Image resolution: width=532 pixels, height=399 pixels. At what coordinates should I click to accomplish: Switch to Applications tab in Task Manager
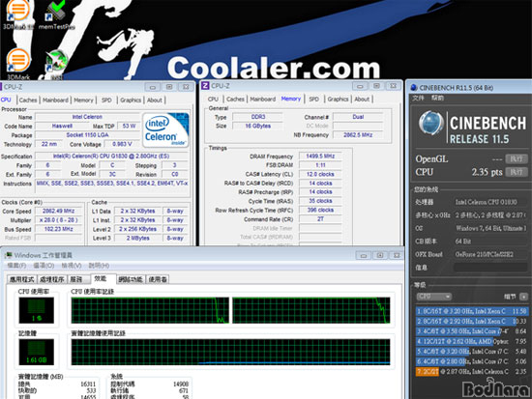[21, 279]
